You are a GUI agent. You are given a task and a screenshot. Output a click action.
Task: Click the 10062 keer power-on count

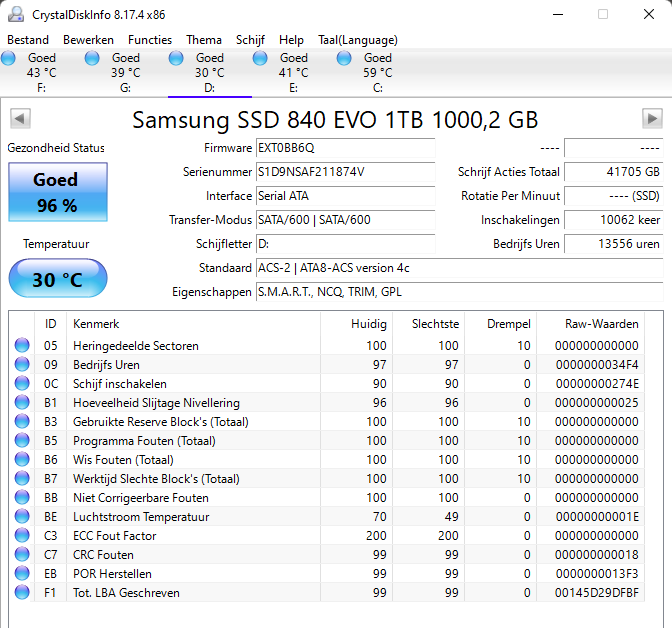(x=613, y=220)
